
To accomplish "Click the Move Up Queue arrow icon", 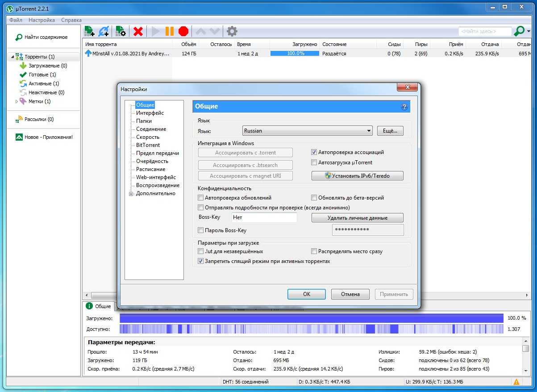I will click(201, 31).
